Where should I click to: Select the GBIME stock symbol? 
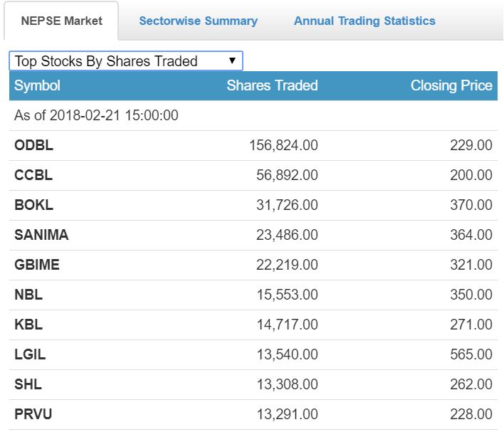37,265
